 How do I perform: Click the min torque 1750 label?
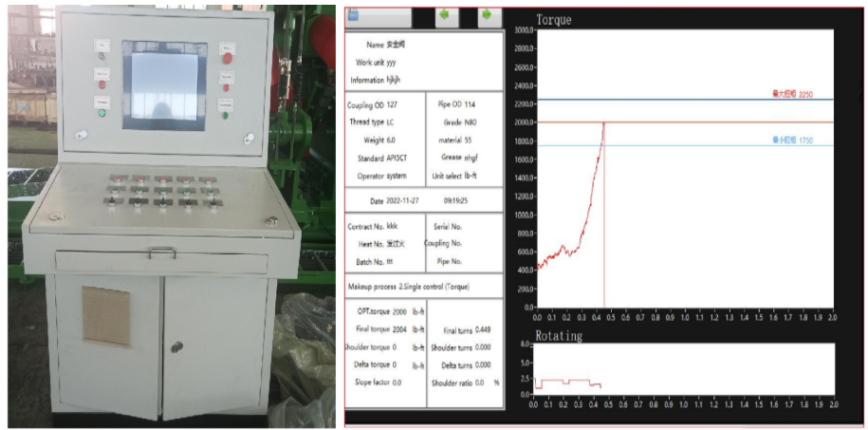794,140
